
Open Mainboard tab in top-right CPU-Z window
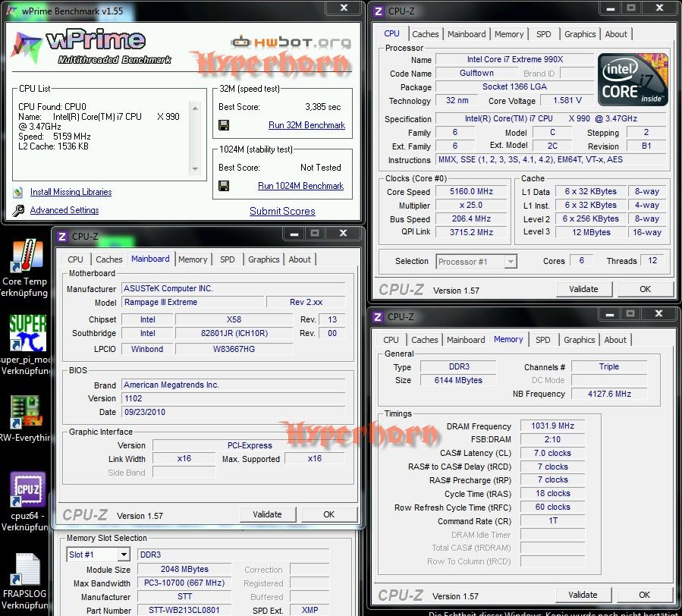pos(467,34)
